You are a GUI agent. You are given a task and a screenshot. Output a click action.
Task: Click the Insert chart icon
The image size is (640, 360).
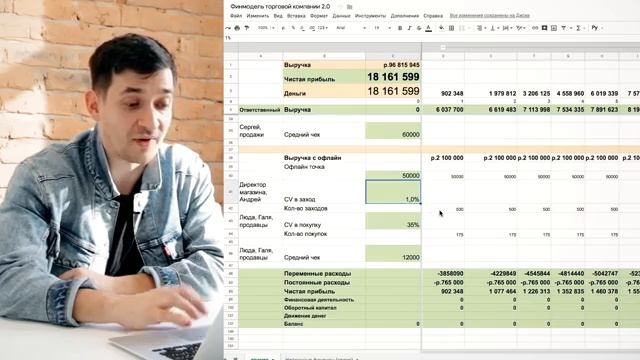point(554,28)
